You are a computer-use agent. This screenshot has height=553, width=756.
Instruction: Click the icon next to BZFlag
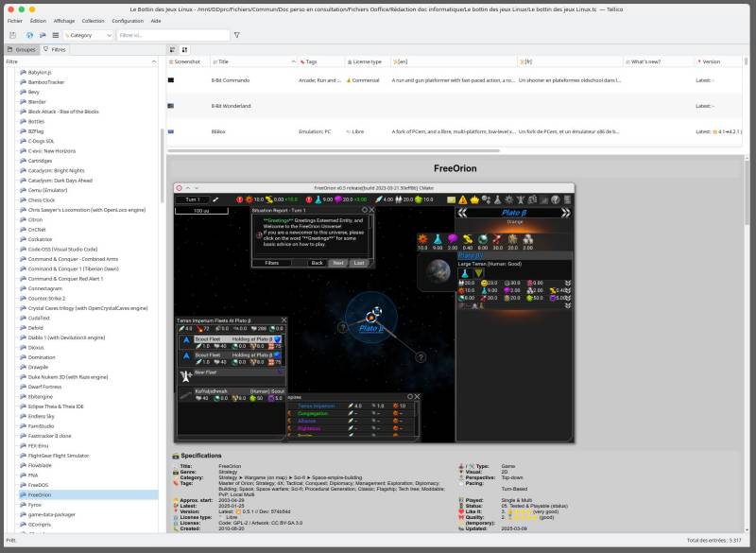pos(23,131)
